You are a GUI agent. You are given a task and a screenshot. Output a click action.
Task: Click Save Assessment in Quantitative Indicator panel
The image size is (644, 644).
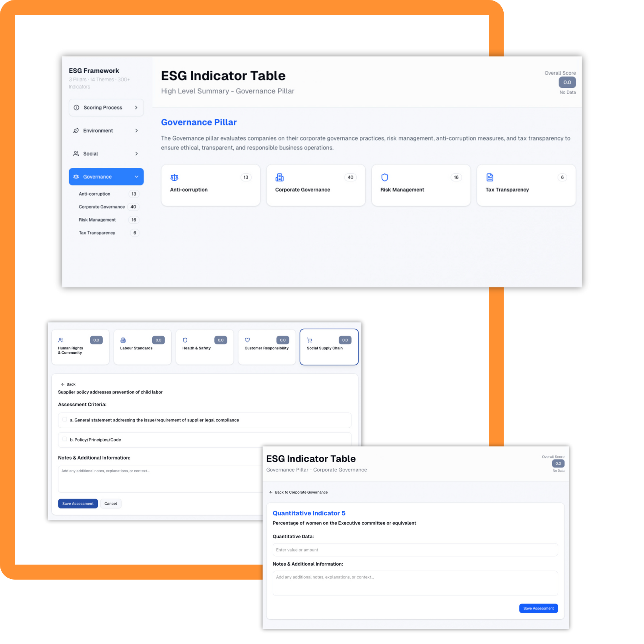click(x=538, y=608)
